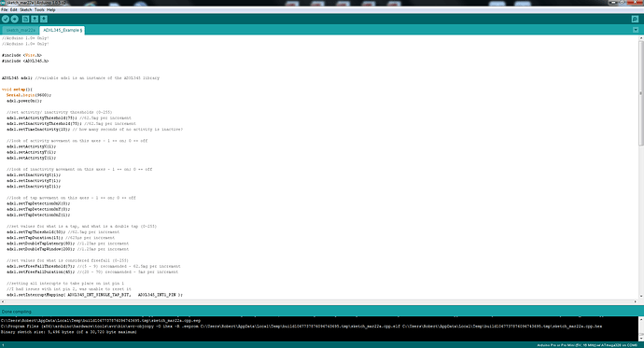The width and height of the screenshot is (644, 348).
Task: Select the ADXL345_Example tab
Action: point(63,31)
